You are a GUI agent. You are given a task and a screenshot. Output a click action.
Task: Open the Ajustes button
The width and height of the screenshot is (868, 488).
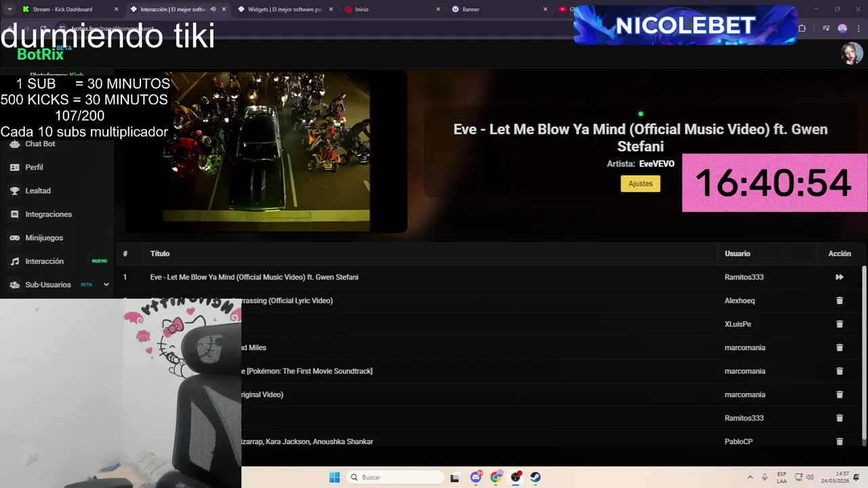640,184
